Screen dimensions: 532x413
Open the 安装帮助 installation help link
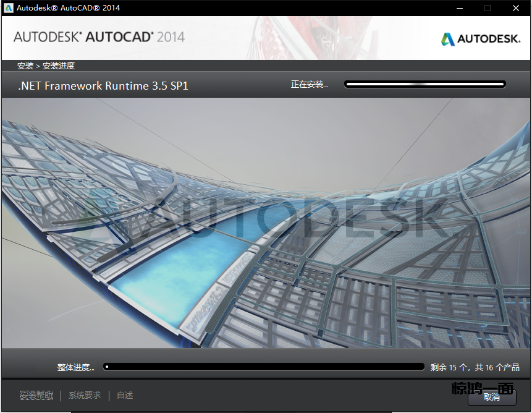click(x=36, y=395)
